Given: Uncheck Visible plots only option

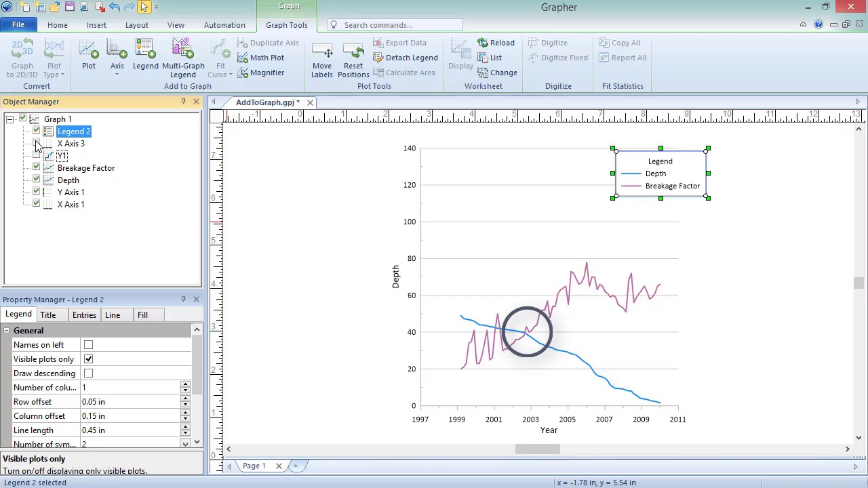Looking at the screenshot, I should pyautogui.click(x=88, y=359).
